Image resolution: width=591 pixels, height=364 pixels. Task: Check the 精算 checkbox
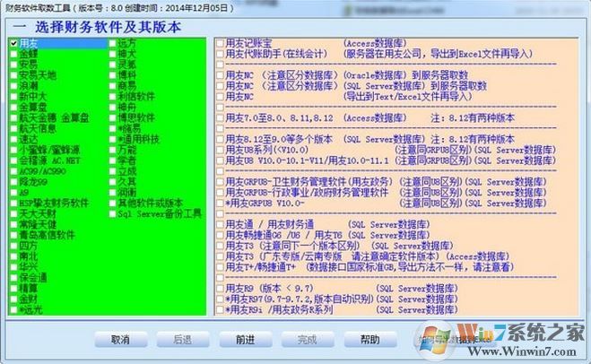pyautogui.click(x=14, y=289)
